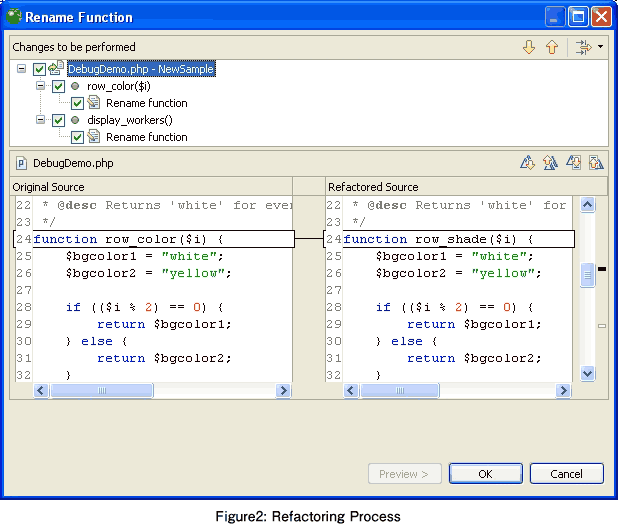Click 'Changes to be performed' label

pyautogui.click(x=74, y=47)
